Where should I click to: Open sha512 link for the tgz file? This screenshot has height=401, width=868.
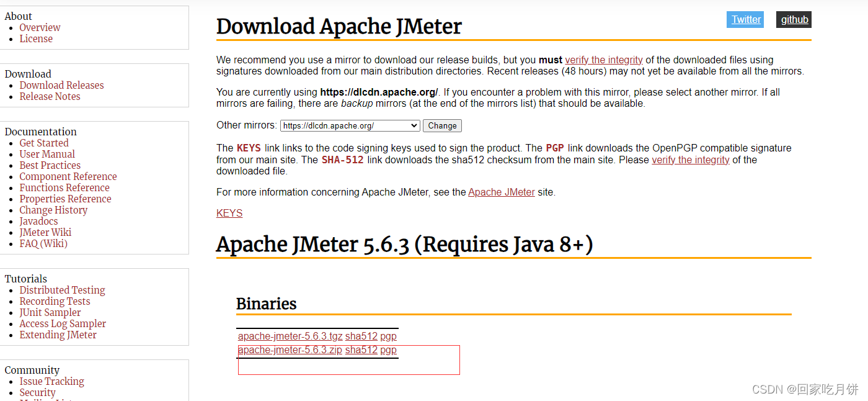point(361,336)
